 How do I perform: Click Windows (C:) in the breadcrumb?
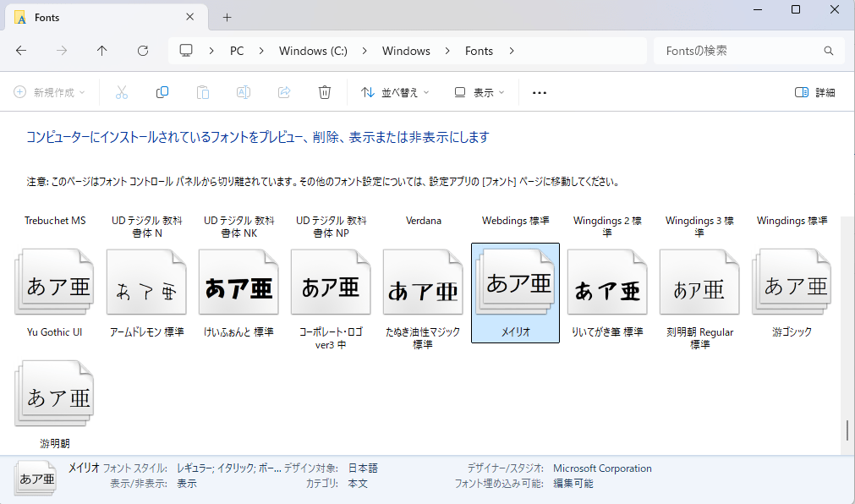(x=313, y=51)
